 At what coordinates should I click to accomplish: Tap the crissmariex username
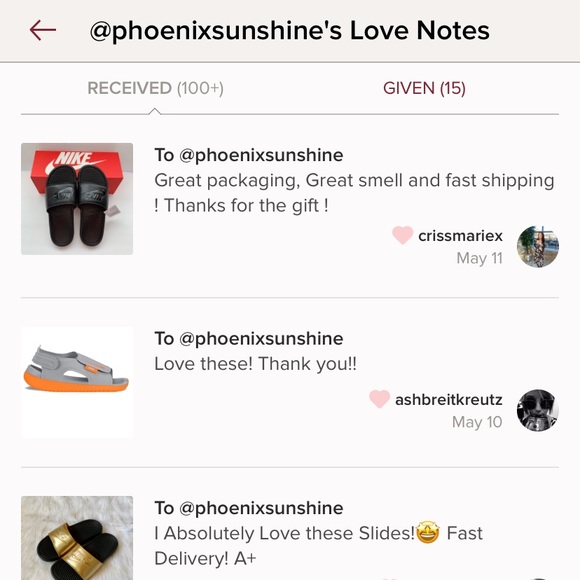pyautogui.click(x=461, y=236)
